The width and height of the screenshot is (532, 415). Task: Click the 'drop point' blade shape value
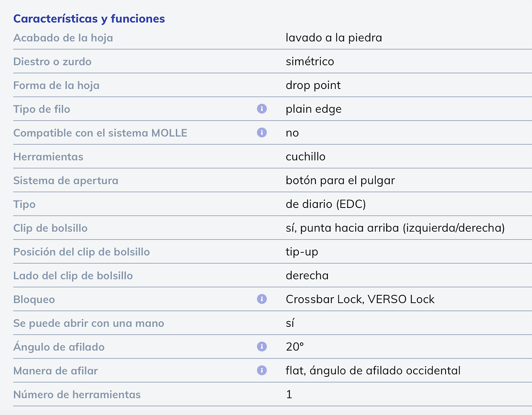coord(313,85)
